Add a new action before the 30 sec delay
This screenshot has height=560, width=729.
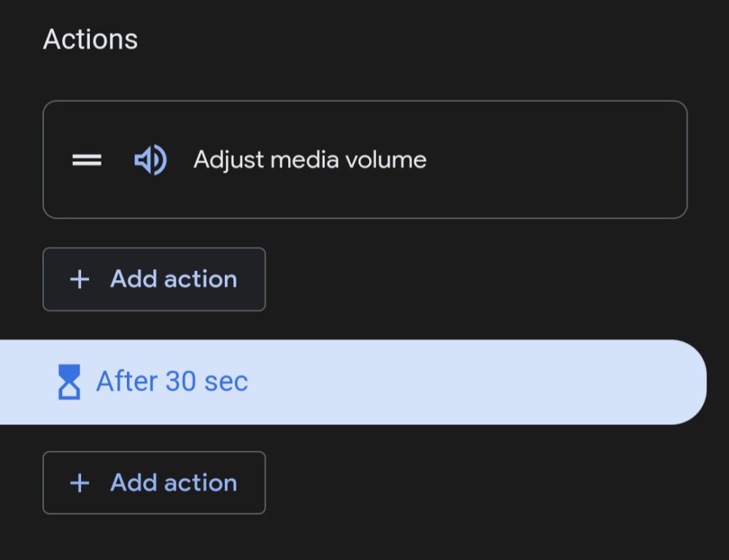click(x=154, y=279)
